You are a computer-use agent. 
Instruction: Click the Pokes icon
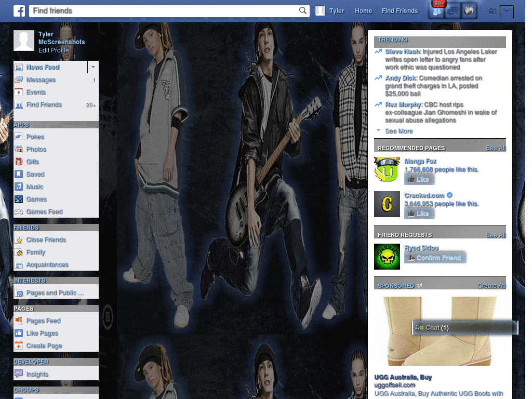click(x=19, y=137)
